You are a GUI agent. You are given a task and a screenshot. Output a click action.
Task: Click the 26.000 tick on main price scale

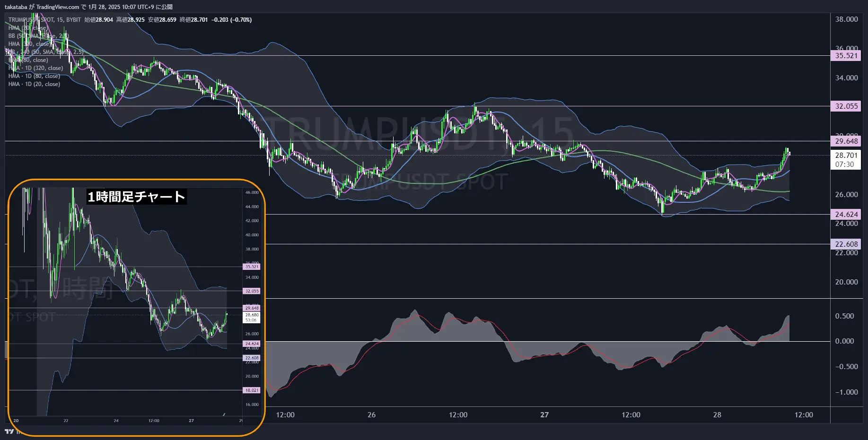pos(846,195)
